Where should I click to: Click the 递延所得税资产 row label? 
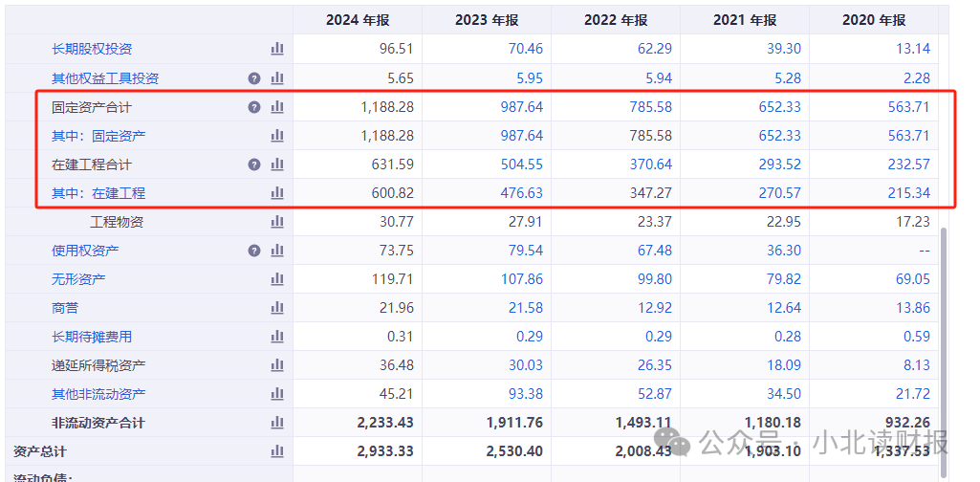point(98,365)
